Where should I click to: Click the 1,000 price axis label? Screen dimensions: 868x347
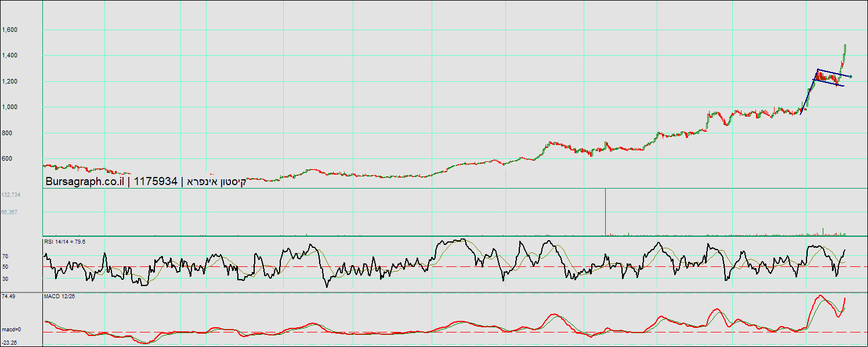point(10,107)
